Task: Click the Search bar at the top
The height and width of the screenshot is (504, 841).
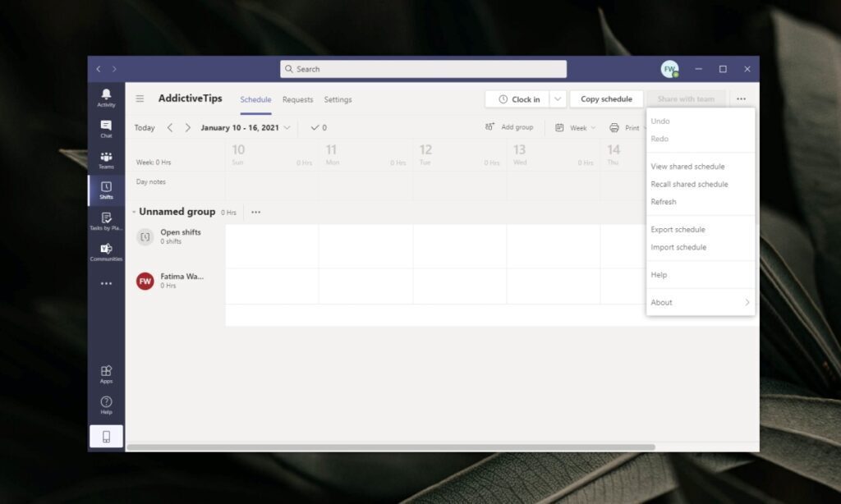Action: (x=421, y=69)
